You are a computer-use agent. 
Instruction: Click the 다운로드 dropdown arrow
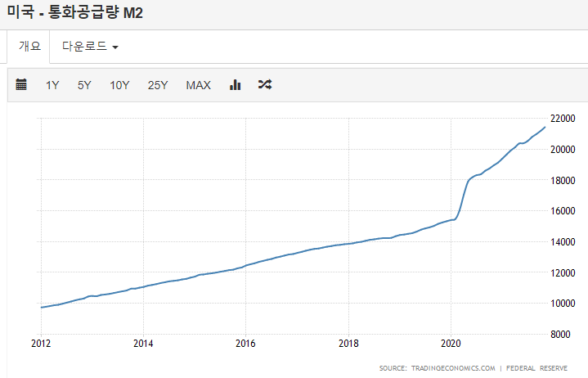tap(115, 47)
